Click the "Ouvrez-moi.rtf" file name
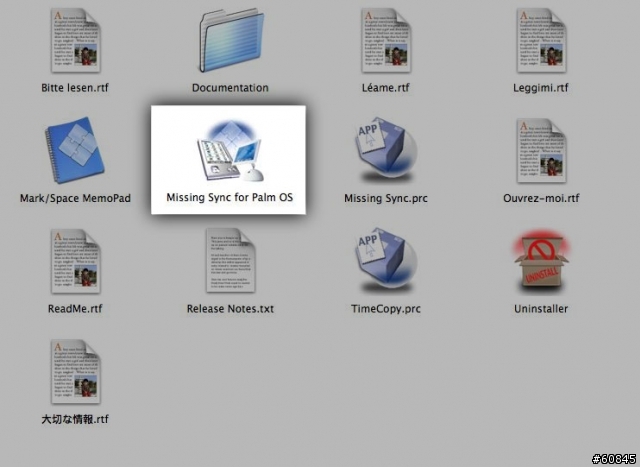Screen dimensions: 640x467 [x=541, y=198]
